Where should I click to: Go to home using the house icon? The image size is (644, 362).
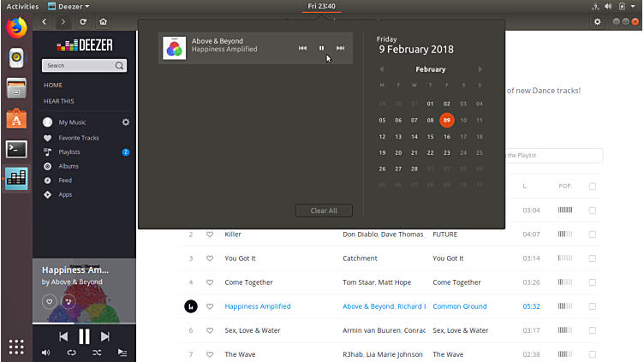103,21
